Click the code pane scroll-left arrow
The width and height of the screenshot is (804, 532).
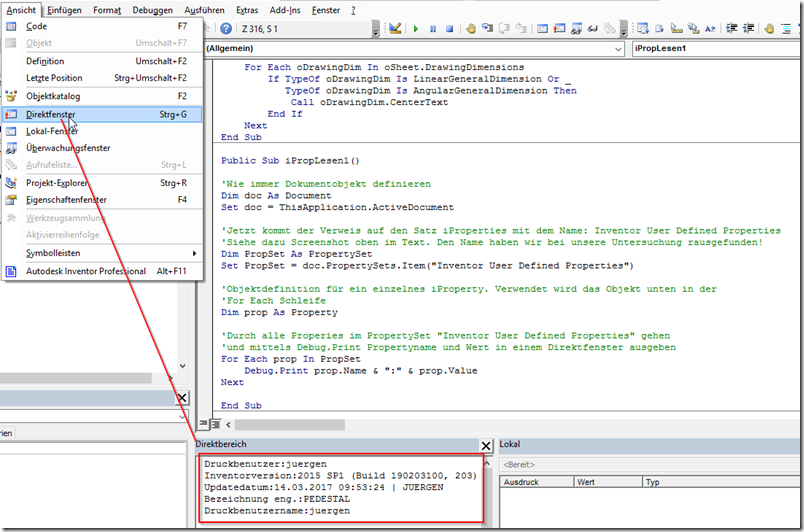click(x=228, y=424)
